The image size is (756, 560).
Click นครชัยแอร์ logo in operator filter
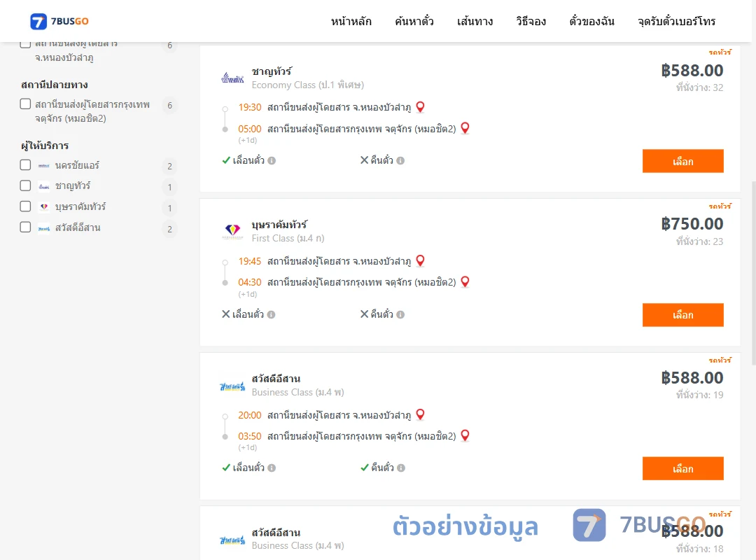(x=44, y=165)
